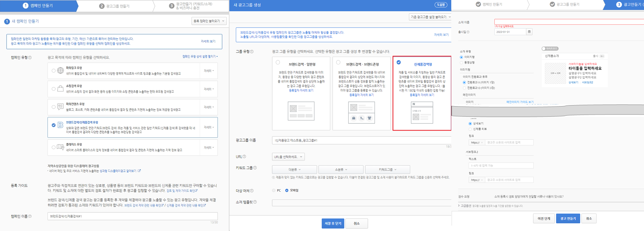The width and height of the screenshot is (644, 231).
Task: Click the speech bubble icon for 파워컨텐츠 유형
Action: point(60,107)
